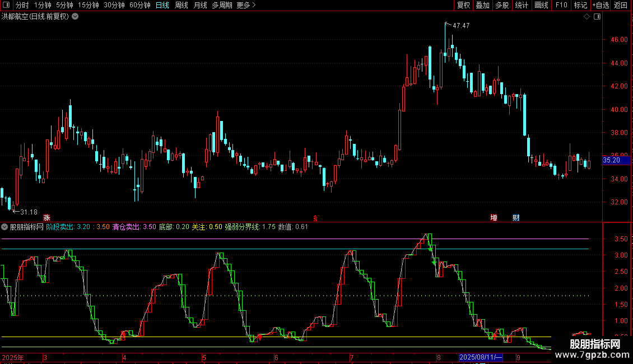Select the 60分钟 period tab

click(x=139, y=6)
